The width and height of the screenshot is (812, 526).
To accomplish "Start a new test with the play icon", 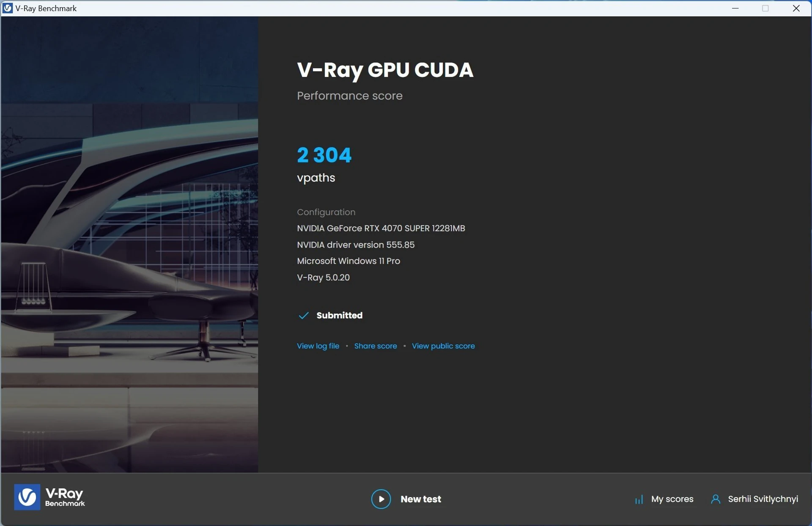I will click(x=381, y=499).
